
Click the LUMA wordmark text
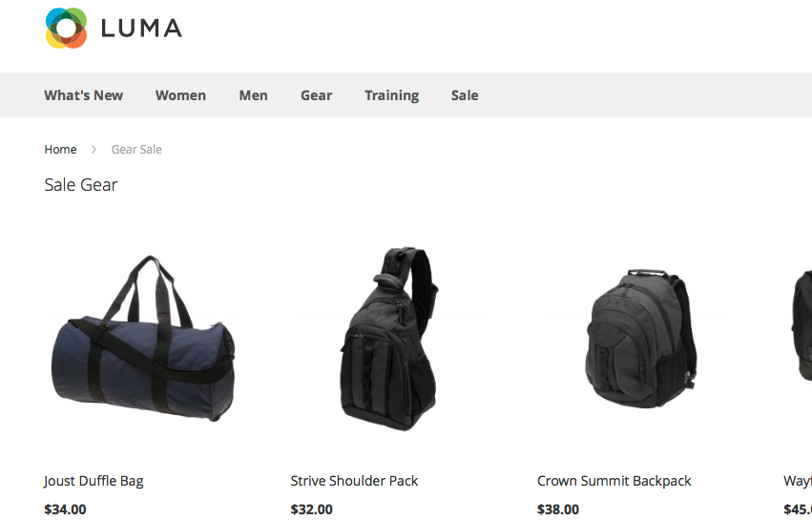141,29
